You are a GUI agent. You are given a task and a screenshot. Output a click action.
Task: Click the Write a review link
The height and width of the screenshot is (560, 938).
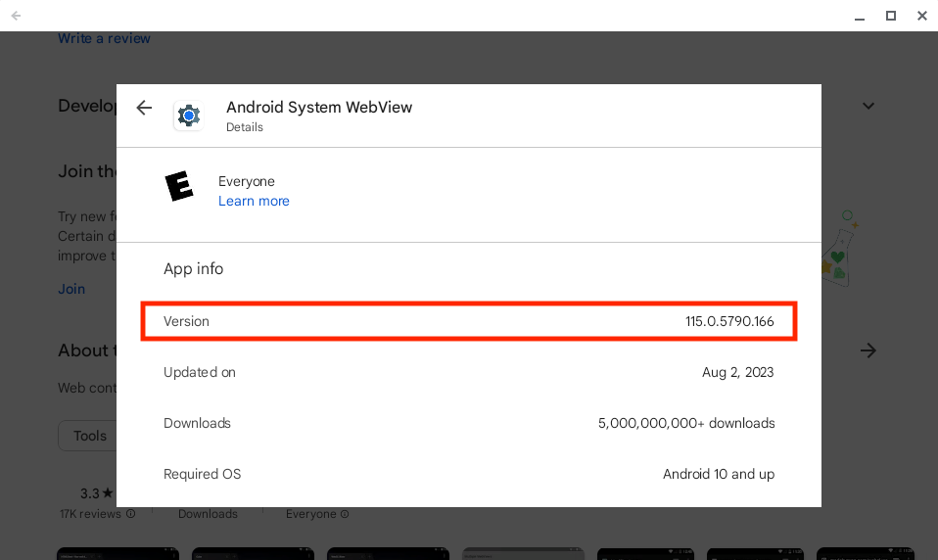click(x=104, y=38)
